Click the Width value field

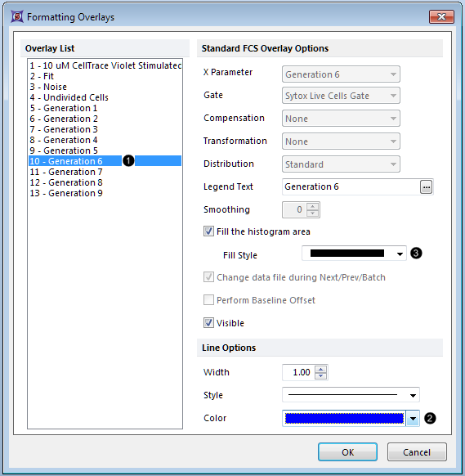click(x=298, y=372)
